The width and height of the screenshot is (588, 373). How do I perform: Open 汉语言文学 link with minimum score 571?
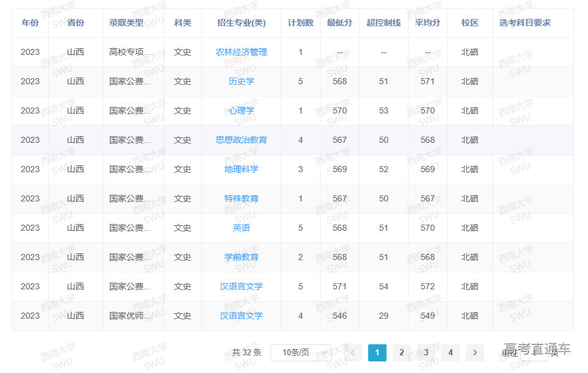(241, 287)
